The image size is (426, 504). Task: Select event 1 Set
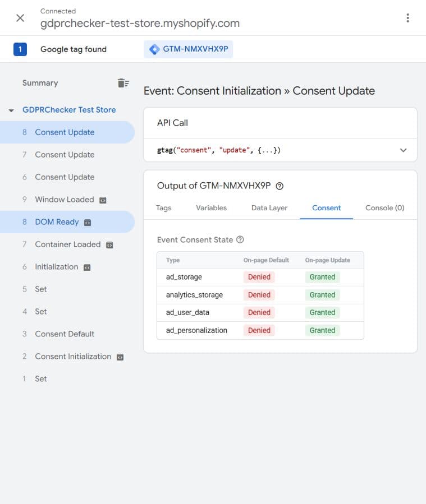coord(67,379)
